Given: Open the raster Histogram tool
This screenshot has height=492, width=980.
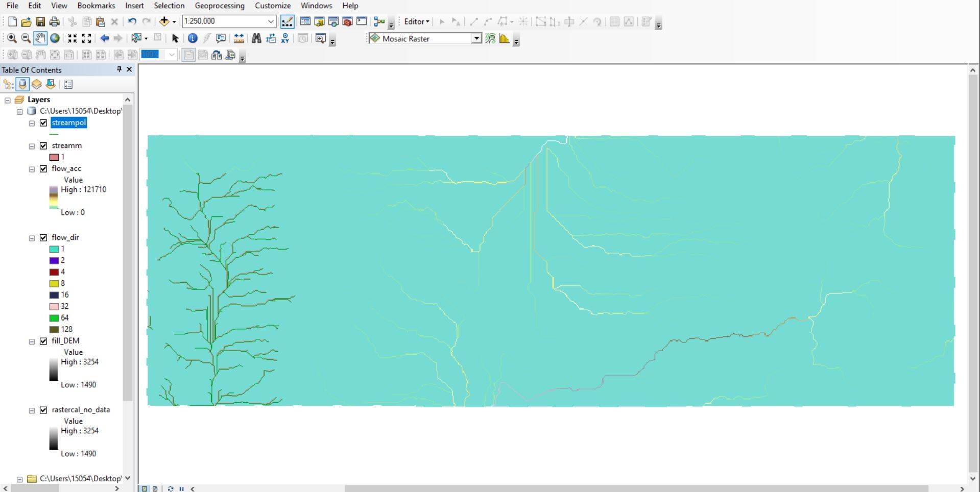Looking at the screenshot, I should tap(505, 38).
